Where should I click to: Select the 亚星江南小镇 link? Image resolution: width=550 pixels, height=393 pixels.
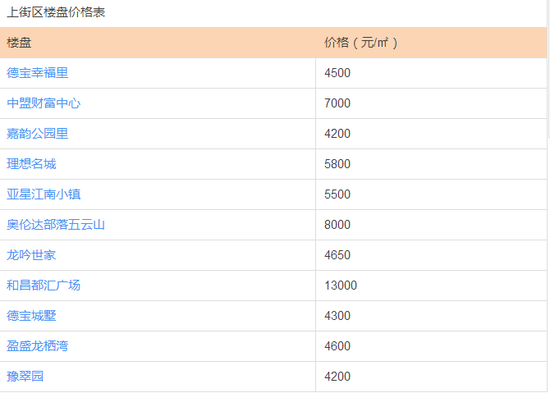point(43,194)
